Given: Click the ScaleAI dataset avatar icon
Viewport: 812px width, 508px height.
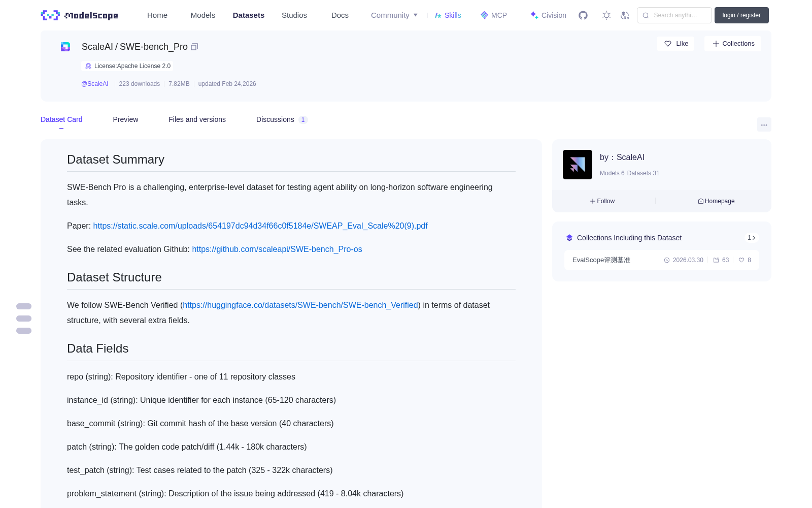Looking at the screenshot, I should pos(65,47).
